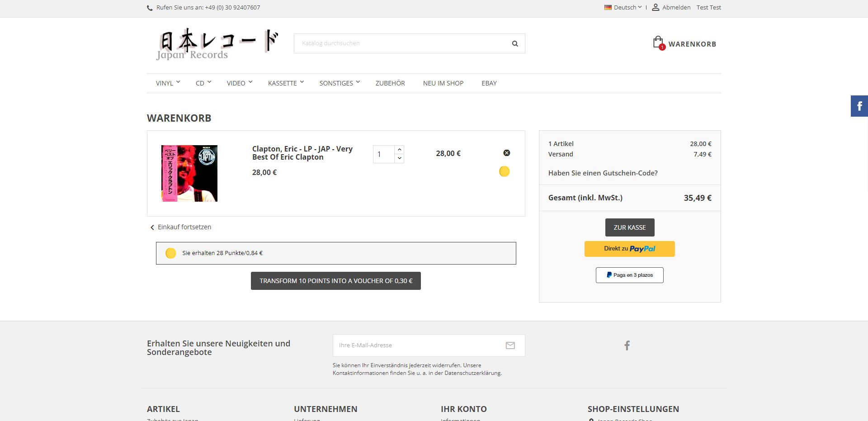
Task: Click the ARTIKEL footer heading
Action: pos(163,409)
